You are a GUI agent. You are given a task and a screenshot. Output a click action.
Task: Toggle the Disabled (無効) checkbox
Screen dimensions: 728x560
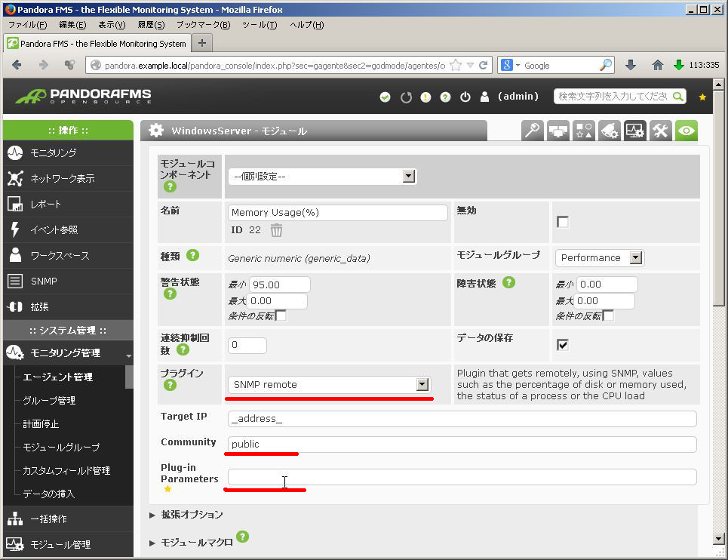pyautogui.click(x=562, y=222)
